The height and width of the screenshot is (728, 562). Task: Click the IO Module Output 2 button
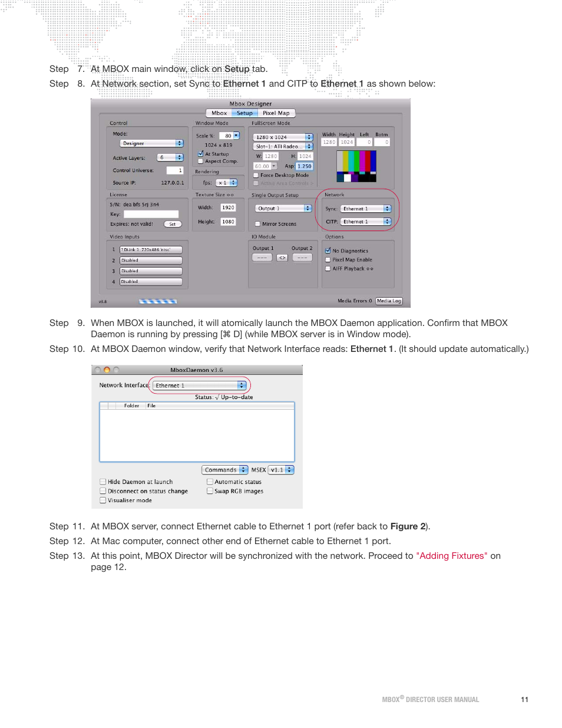click(x=302, y=258)
